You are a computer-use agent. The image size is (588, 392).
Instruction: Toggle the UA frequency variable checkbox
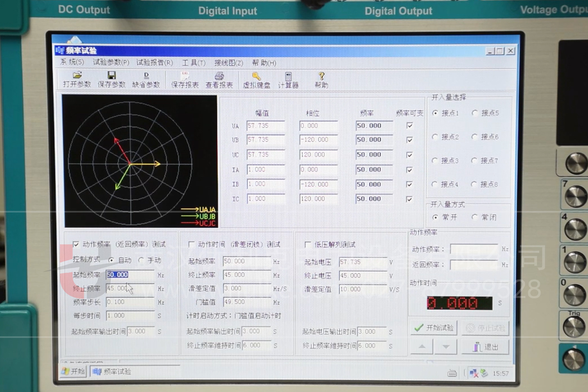click(x=410, y=125)
